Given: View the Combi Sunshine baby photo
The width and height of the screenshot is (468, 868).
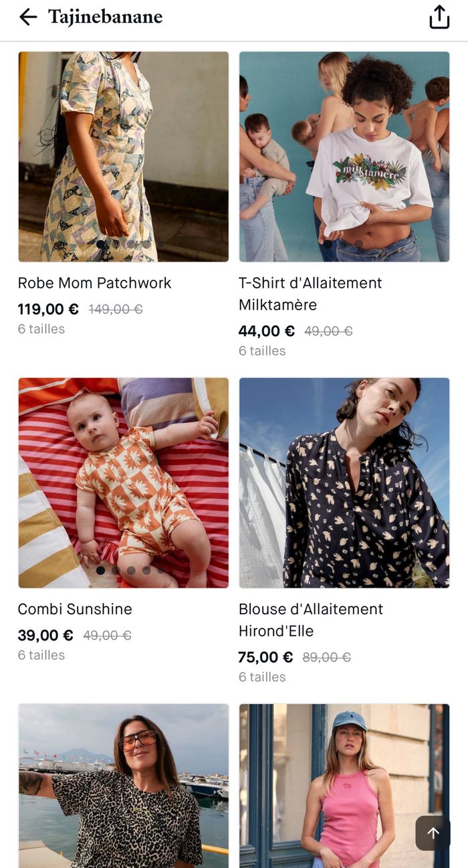Looking at the screenshot, I should point(123,482).
